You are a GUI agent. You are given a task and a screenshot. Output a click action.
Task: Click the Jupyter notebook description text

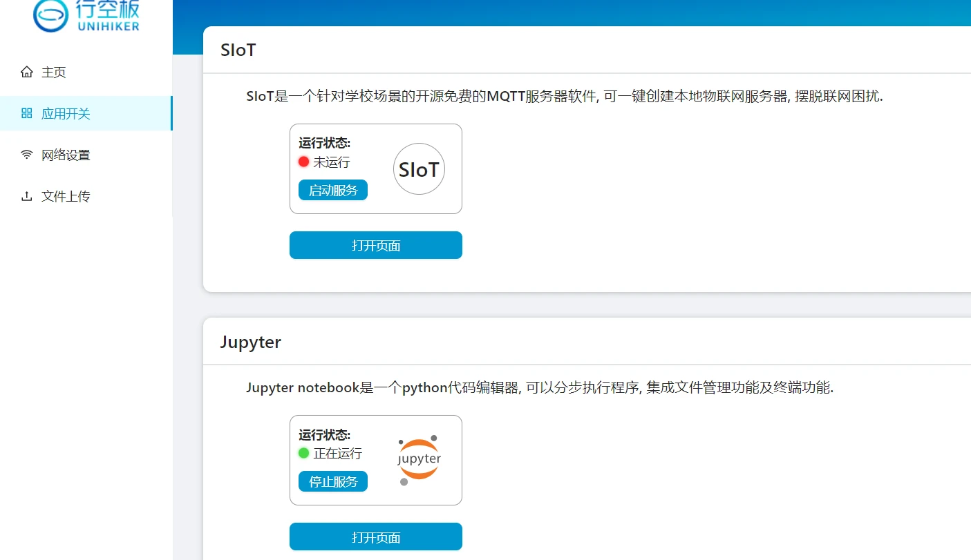540,387
